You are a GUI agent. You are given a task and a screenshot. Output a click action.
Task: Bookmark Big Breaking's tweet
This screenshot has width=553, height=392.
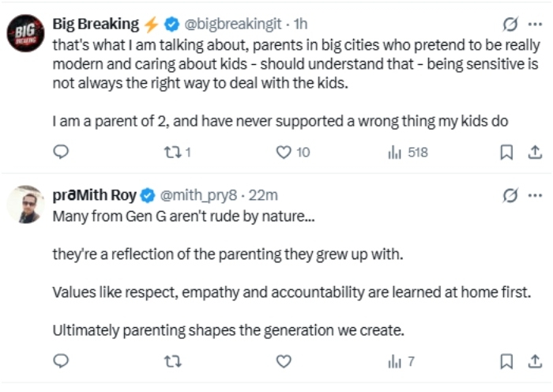pos(506,153)
